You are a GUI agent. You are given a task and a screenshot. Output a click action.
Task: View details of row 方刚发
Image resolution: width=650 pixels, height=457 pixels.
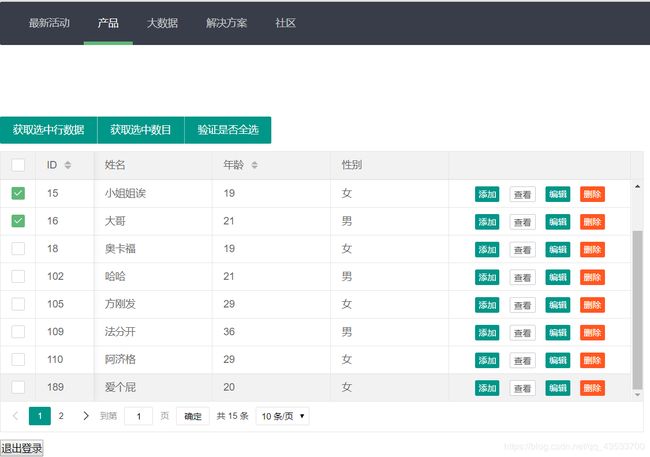click(x=522, y=305)
